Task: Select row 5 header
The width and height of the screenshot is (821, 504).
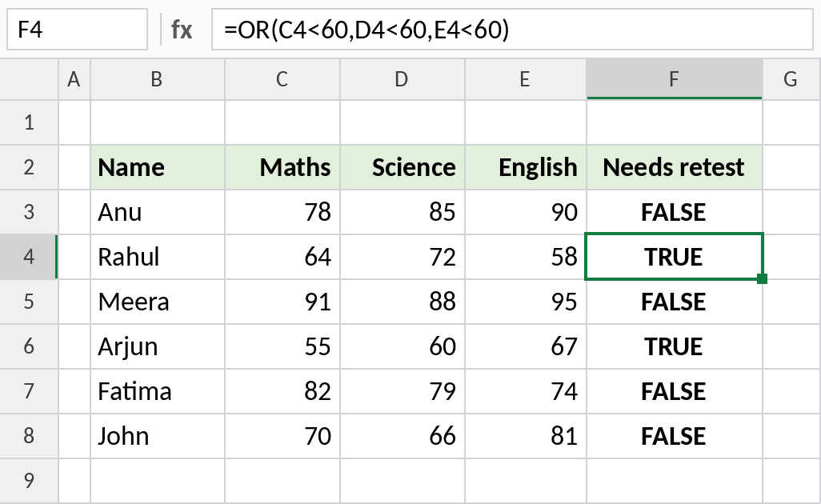Action: coord(29,302)
